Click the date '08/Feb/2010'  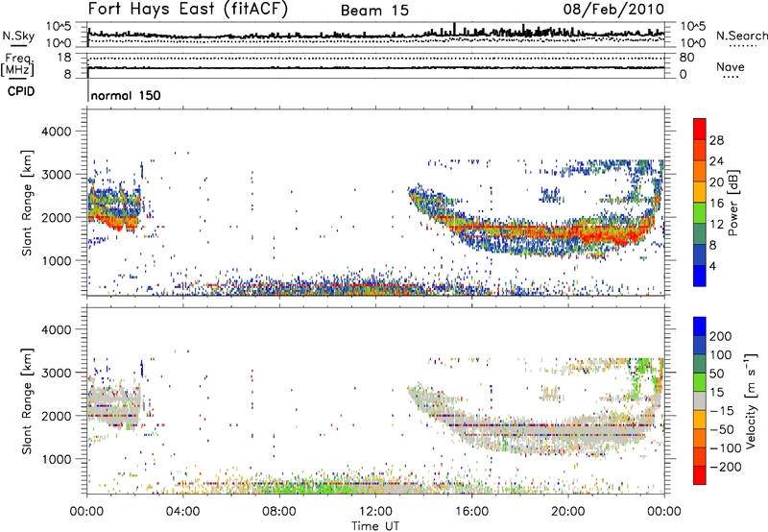[x=613, y=10]
